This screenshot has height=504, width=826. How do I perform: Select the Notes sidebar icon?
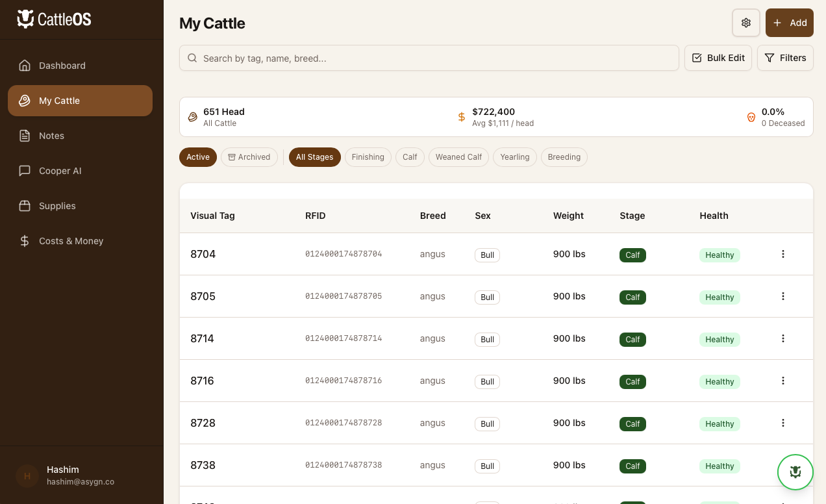tap(24, 136)
